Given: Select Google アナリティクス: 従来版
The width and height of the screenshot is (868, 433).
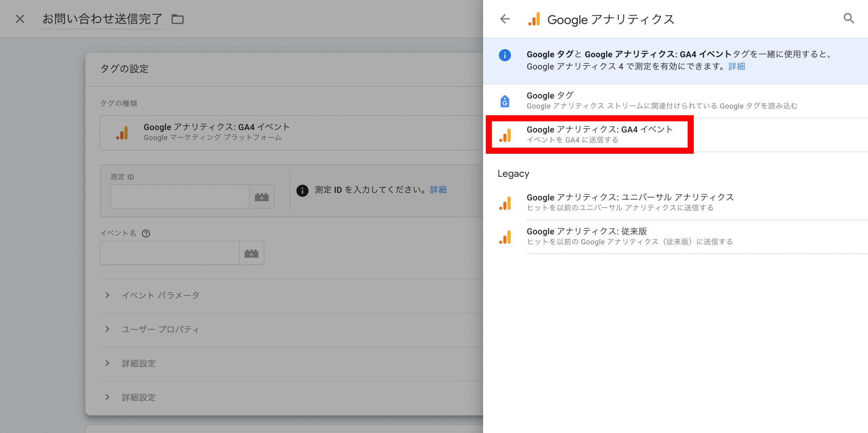Looking at the screenshot, I should pyautogui.click(x=675, y=237).
